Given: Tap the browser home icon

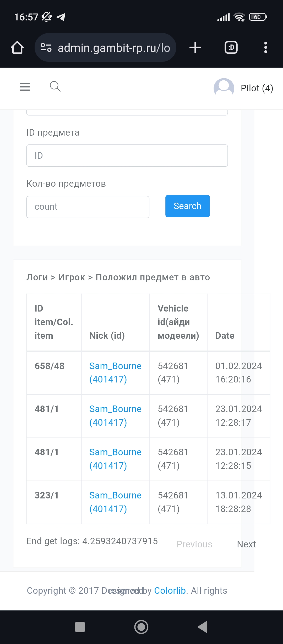Looking at the screenshot, I should coord(17,48).
